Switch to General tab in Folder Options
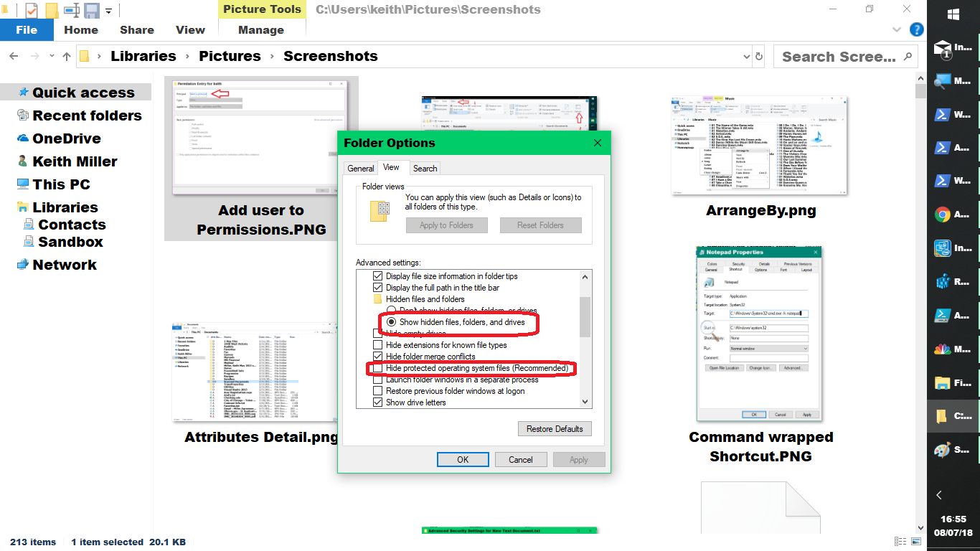This screenshot has width=980, height=551. coord(361,168)
